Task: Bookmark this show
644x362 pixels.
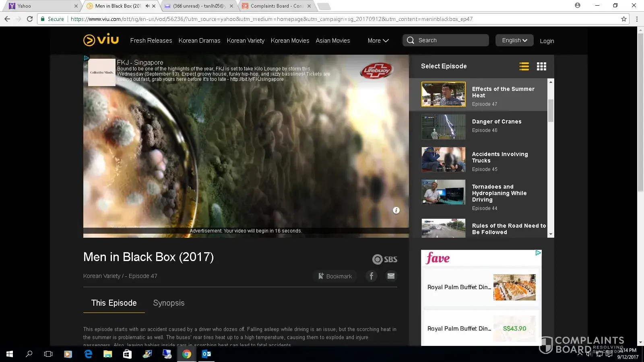Action: (335, 276)
